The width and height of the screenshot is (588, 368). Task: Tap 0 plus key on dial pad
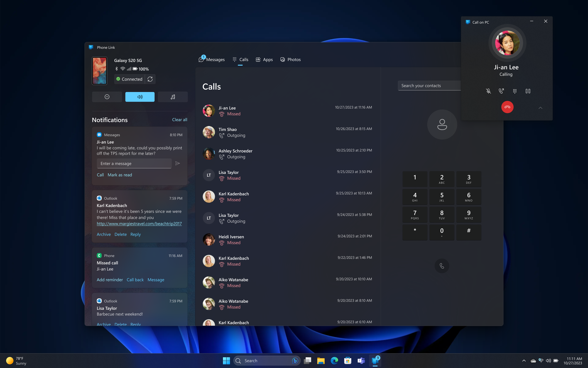(x=442, y=232)
